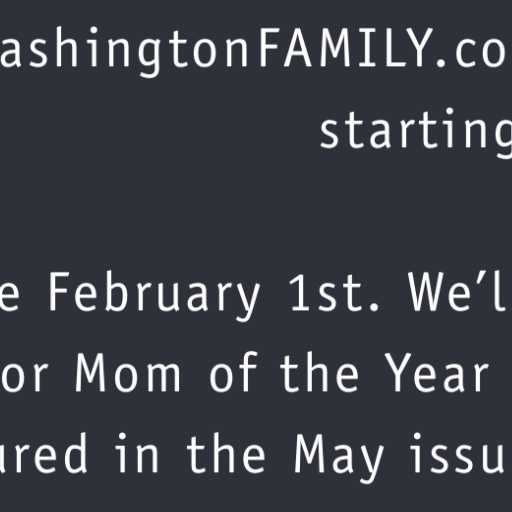Click the word 'in' on bottom line
The height and width of the screenshot is (512, 512).
[136, 454]
